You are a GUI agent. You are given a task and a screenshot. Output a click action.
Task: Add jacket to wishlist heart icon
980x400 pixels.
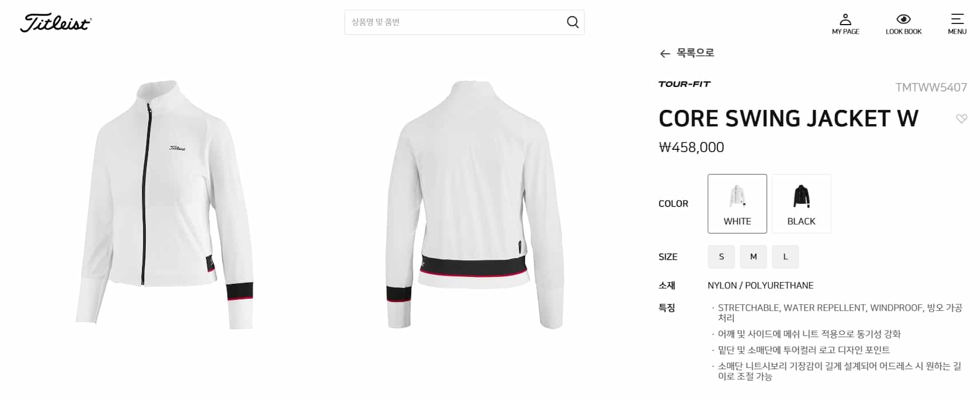(x=961, y=118)
